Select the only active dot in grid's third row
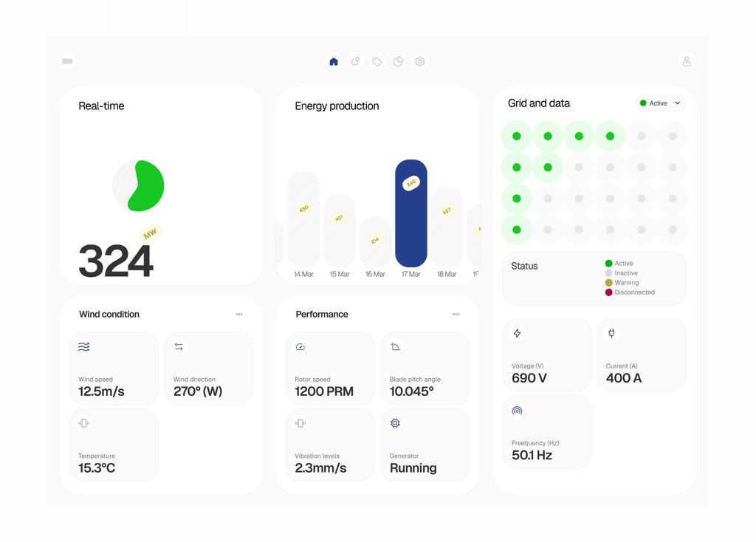The image size is (756, 542). tap(517, 198)
